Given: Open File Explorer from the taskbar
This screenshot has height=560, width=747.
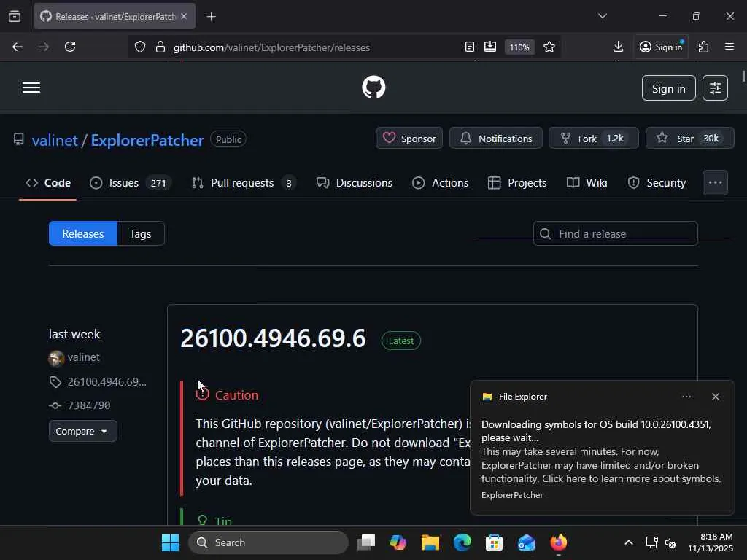Looking at the screenshot, I should pyautogui.click(x=430, y=542).
